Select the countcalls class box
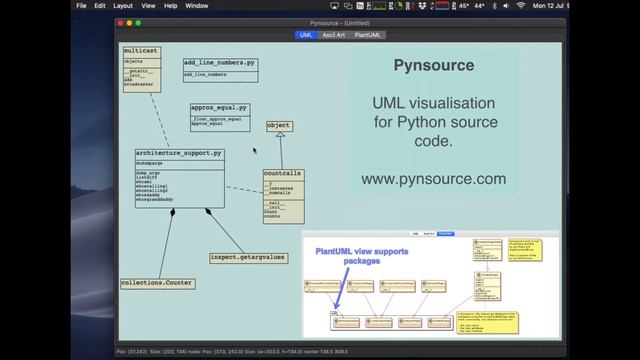This screenshot has width=640, height=360. point(284,197)
